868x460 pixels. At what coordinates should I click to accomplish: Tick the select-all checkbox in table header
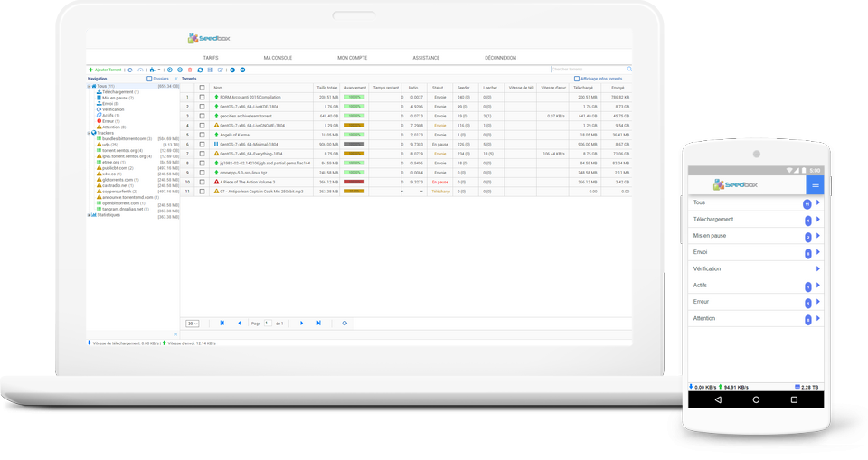[x=202, y=88]
